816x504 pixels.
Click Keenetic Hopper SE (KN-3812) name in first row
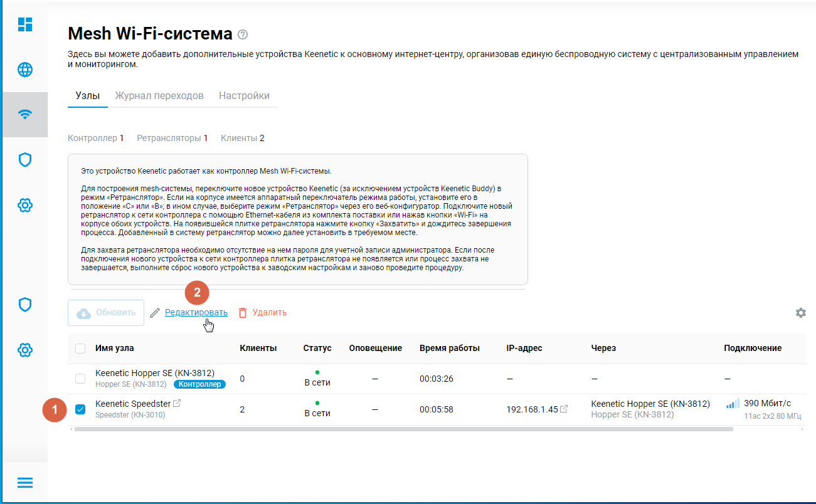pyautogui.click(x=155, y=373)
